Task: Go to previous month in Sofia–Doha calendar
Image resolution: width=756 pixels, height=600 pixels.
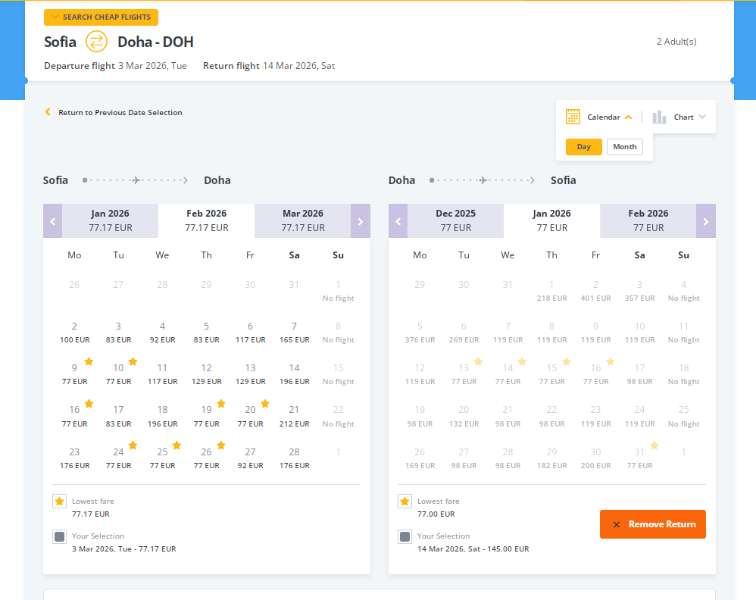Action: 53,221
